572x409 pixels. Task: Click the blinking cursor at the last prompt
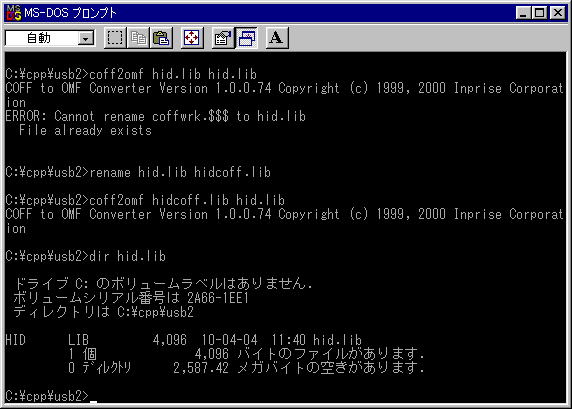coord(93,402)
